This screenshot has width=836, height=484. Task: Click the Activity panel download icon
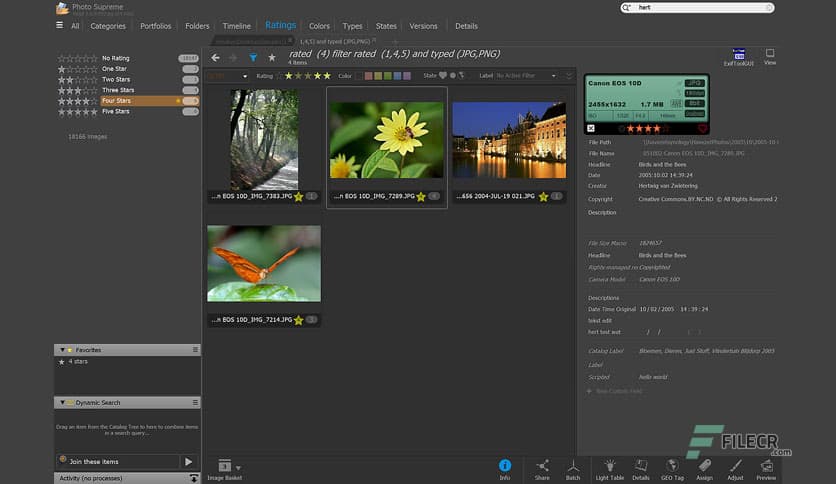point(194,478)
